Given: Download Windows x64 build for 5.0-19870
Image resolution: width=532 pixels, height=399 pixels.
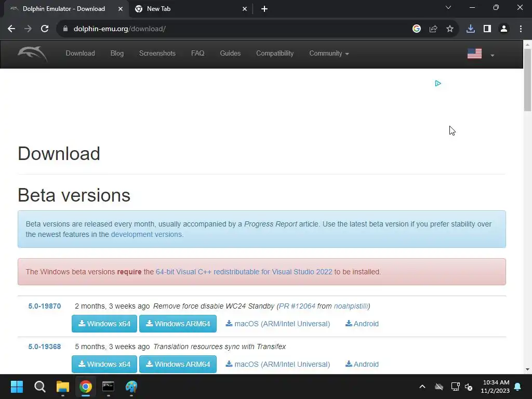Looking at the screenshot, I should 104,324.
